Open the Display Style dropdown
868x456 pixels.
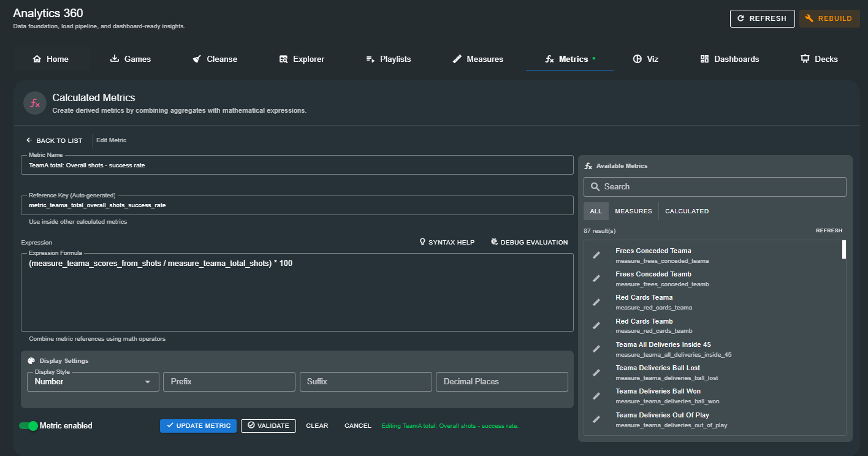click(x=93, y=381)
